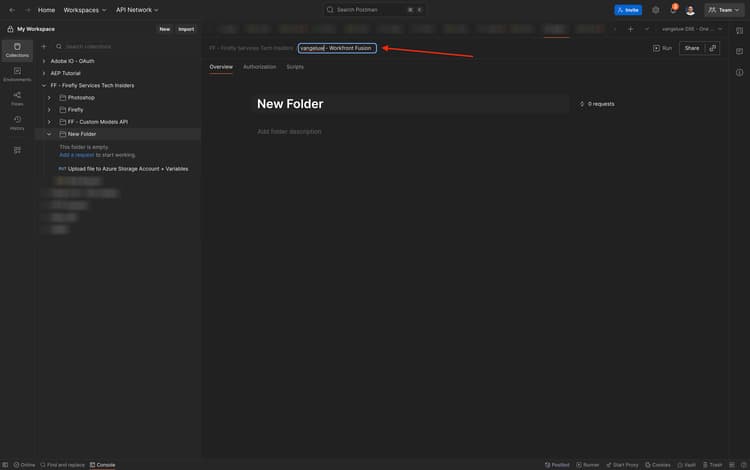Click the blue Invite button
This screenshot has width=750, height=470.
tap(628, 10)
